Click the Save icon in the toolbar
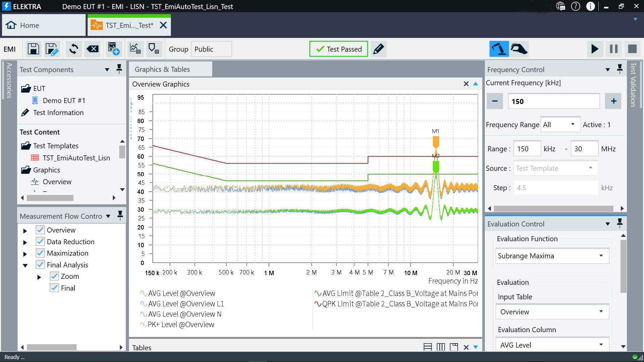 [x=33, y=49]
